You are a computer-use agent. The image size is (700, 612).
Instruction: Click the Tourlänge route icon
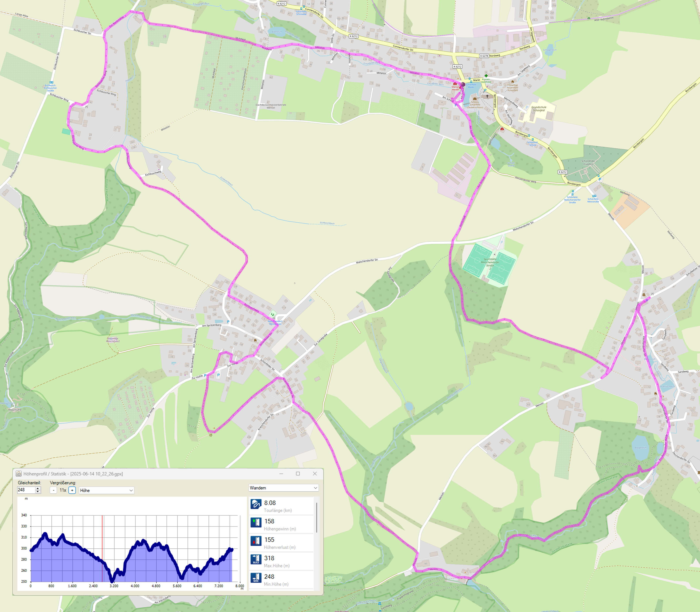[x=256, y=504]
